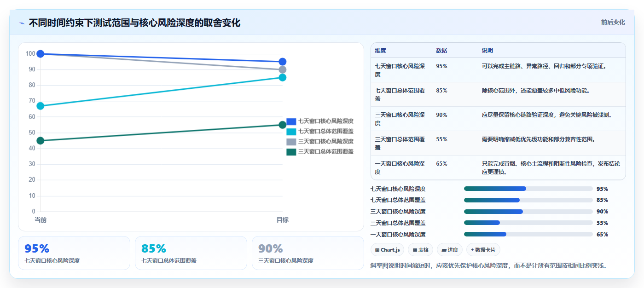The image size is (644, 288).
Task: Click the 前后变化 badge in header
Action: click(x=613, y=22)
